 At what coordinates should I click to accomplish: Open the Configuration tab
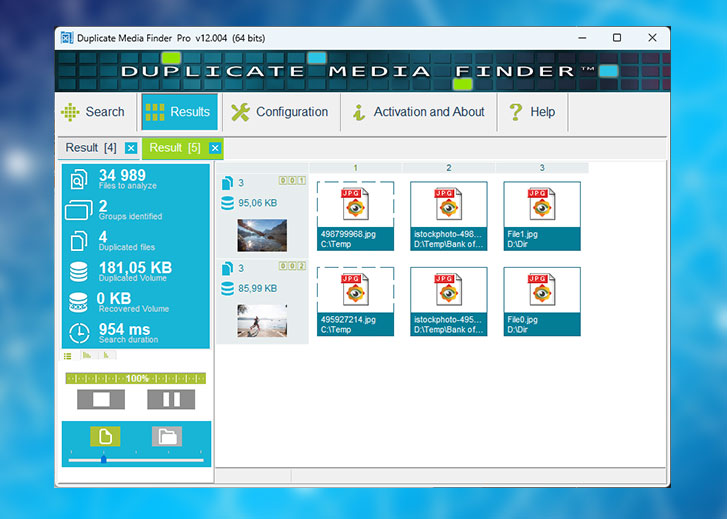click(281, 112)
